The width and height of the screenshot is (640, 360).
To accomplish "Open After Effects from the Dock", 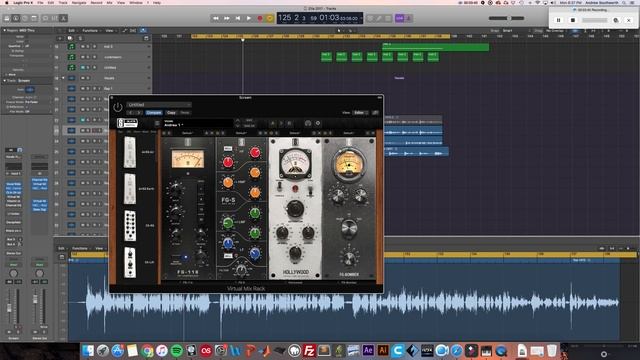I will (x=368, y=350).
